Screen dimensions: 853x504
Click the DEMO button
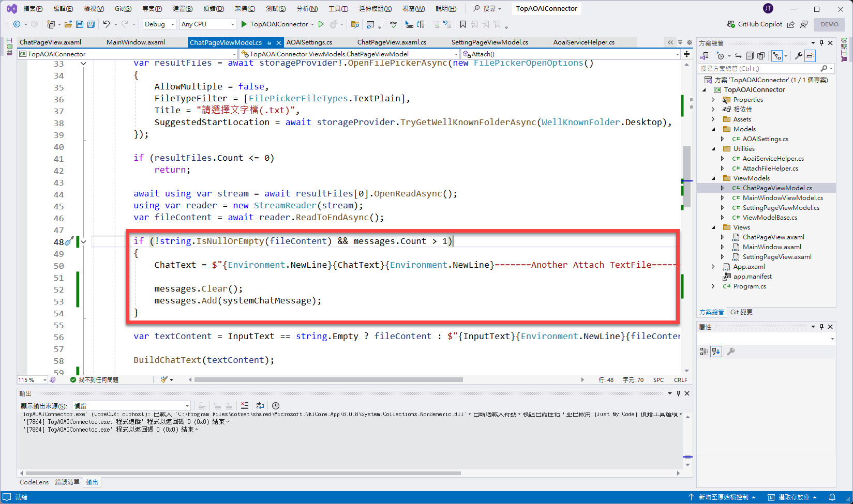click(x=830, y=24)
